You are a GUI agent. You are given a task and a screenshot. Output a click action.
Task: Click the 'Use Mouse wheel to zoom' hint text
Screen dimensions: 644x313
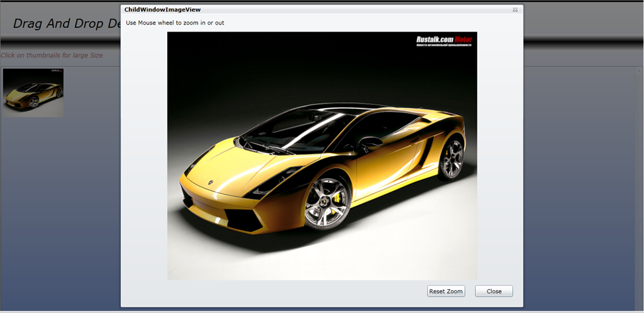pyautogui.click(x=175, y=23)
